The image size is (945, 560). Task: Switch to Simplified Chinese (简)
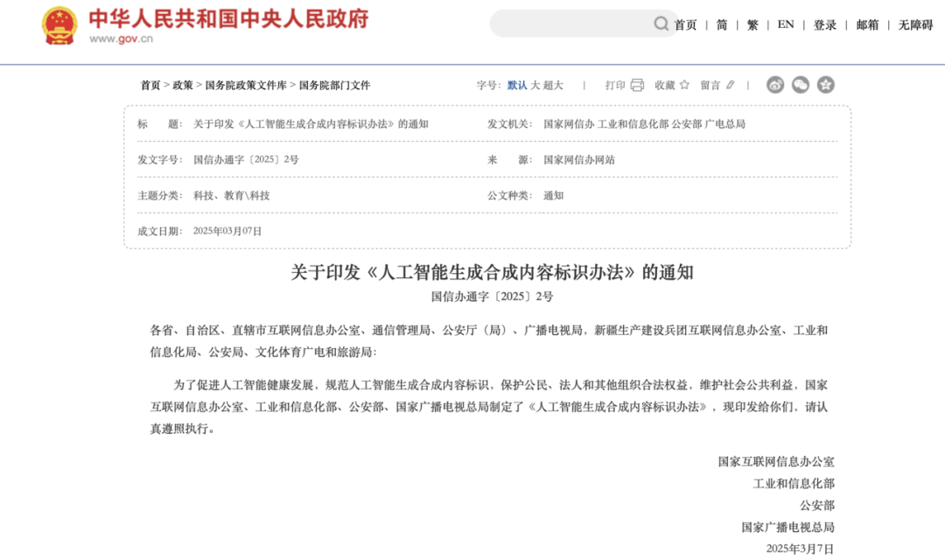(x=722, y=24)
